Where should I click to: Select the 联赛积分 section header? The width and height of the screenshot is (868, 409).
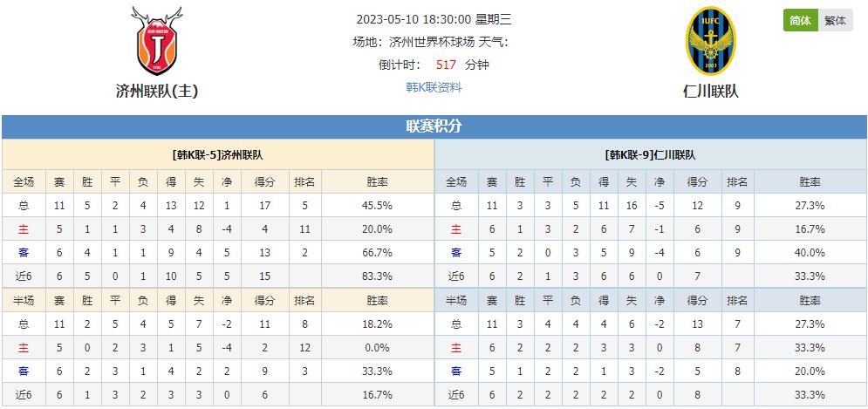click(x=434, y=126)
